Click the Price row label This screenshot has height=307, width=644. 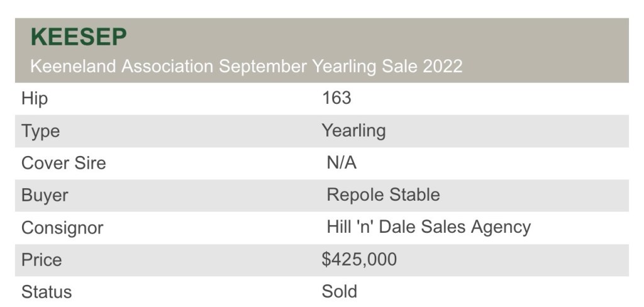42,260
